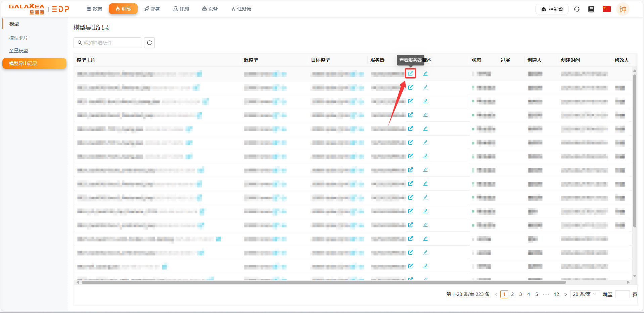The width and height of the screenshot is (644, 313).
Task: Switch to the 部署 top menu
Action: point(152,9)
